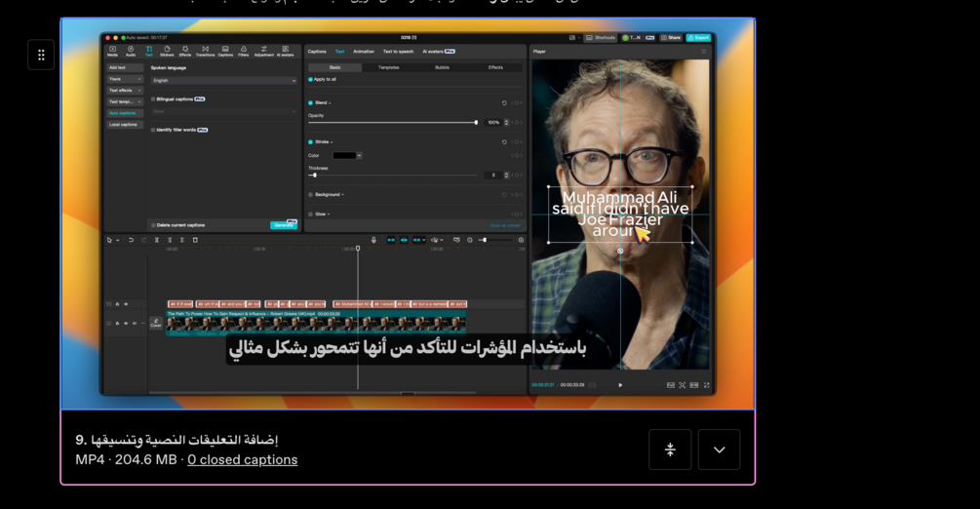Switch to the AI avatars inspector tab
Screen dimensions: 980x509
pyautogui.click(x=439, y=52)
